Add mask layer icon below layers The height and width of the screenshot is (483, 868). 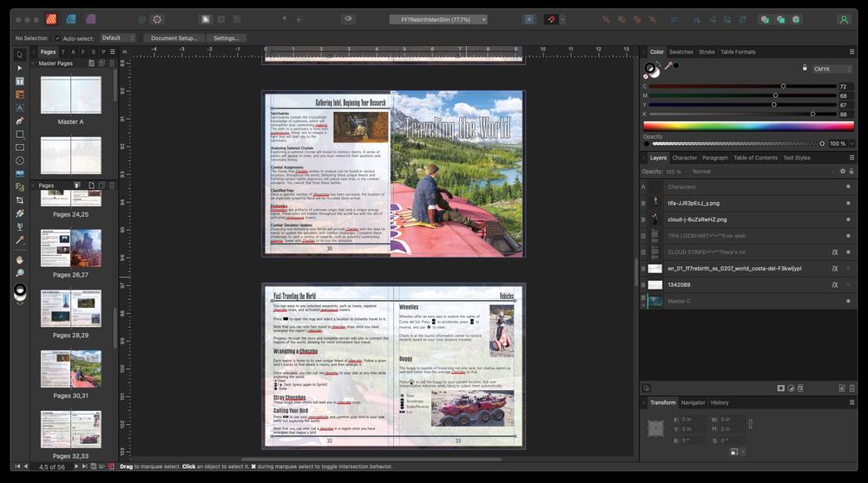780,388
